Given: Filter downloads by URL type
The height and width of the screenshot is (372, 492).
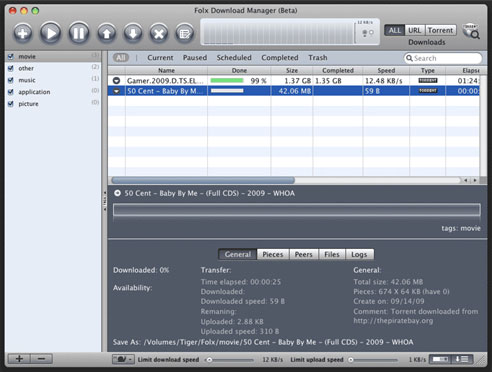Looking at the screenshot, I should (x=415, y=30).
